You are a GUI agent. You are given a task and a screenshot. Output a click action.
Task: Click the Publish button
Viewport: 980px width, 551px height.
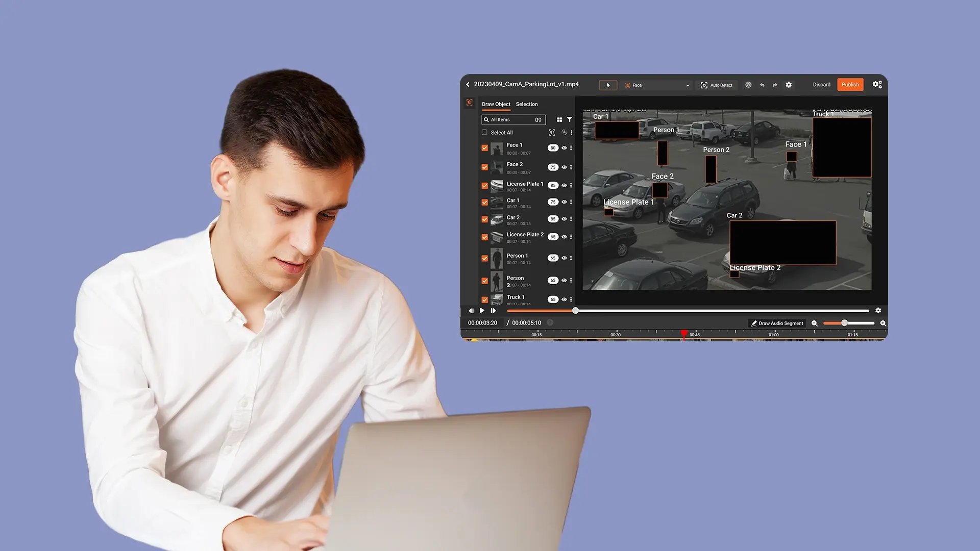point(850,85)
